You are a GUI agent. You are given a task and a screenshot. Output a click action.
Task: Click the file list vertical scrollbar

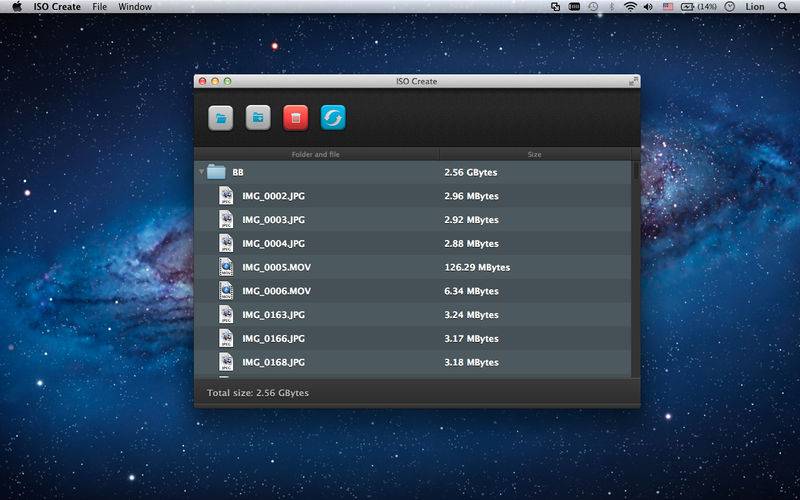pos(636,270)
